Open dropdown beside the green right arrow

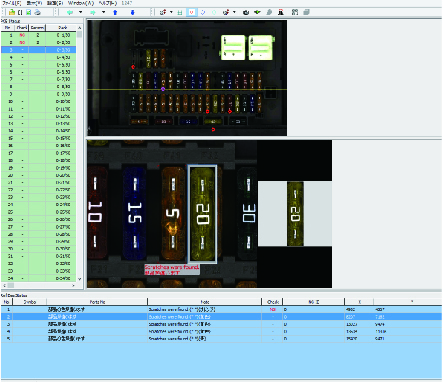coord(103,12)
